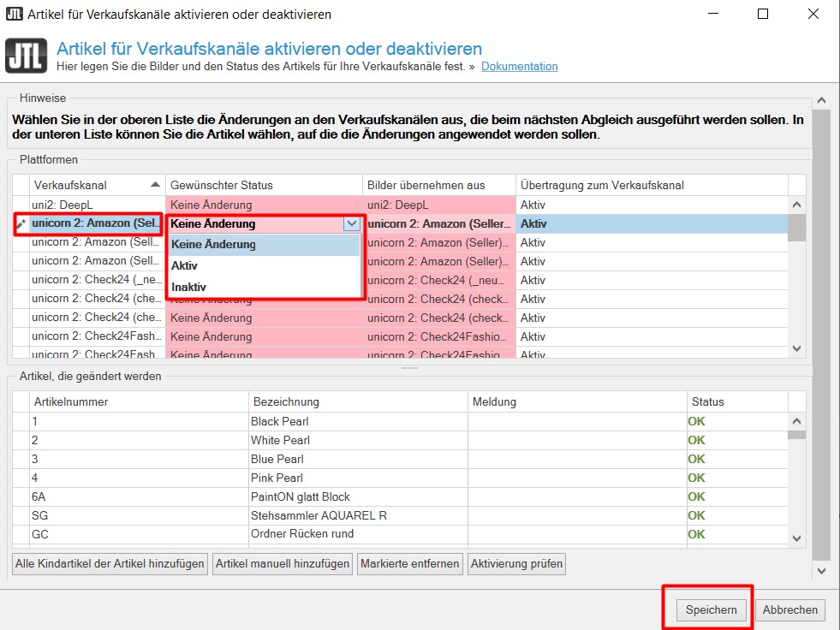Click 'unicorn 2: Check24Fashio...' image source cell
This screenshot has height=630, width=840.
point(438,336)
